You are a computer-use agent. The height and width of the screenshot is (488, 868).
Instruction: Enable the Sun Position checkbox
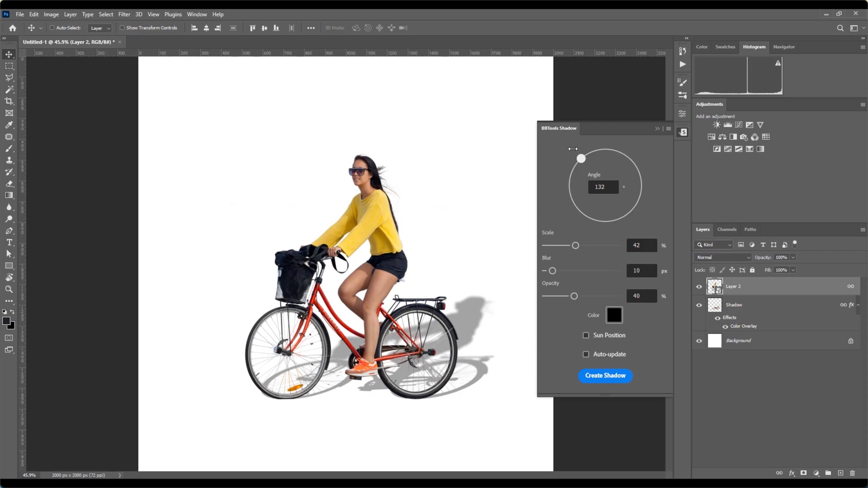(x=586, y=335)
